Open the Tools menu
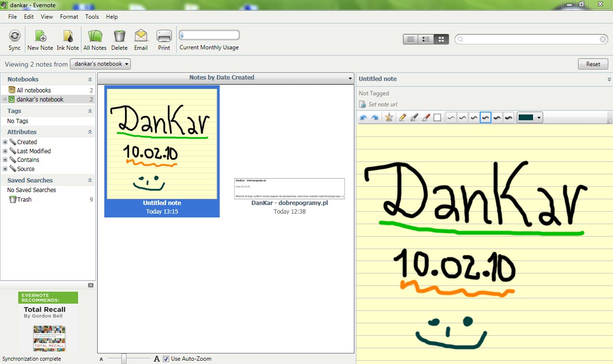Image resolution: width=613 pixels, height=364 pixels. pyautogui.click(x=92, y=17)
